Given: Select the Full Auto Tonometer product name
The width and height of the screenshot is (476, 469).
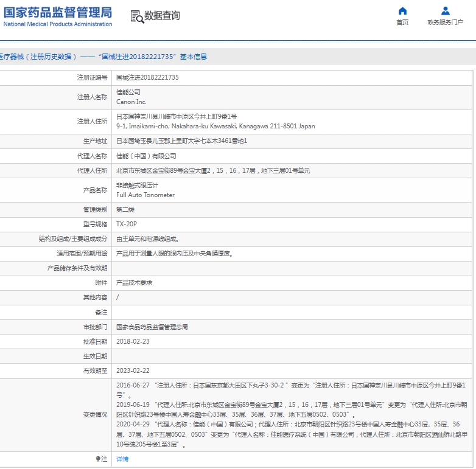Looking at the screenshot, I should [145, 195].
